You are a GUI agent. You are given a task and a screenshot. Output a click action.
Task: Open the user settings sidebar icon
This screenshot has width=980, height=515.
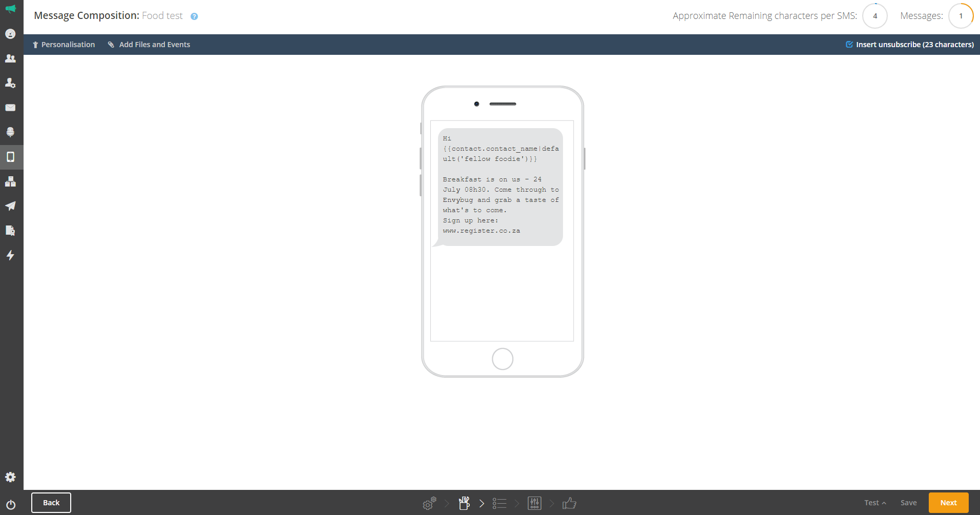pyautogui.click(x=10, y=83)
